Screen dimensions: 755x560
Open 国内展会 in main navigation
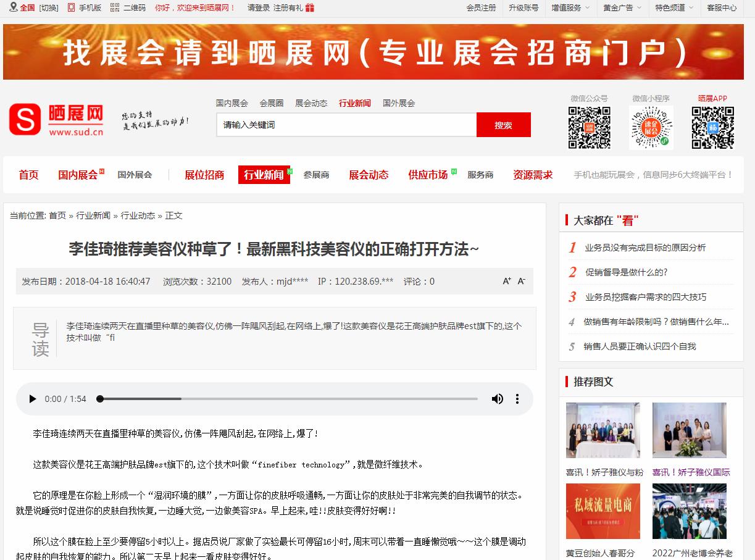point(78,175)
